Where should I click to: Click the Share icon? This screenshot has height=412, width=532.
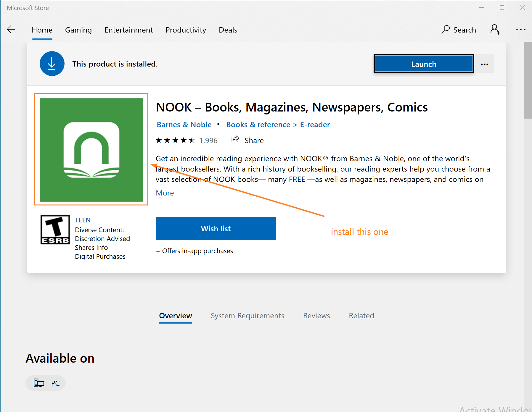[x=235, y=140]
